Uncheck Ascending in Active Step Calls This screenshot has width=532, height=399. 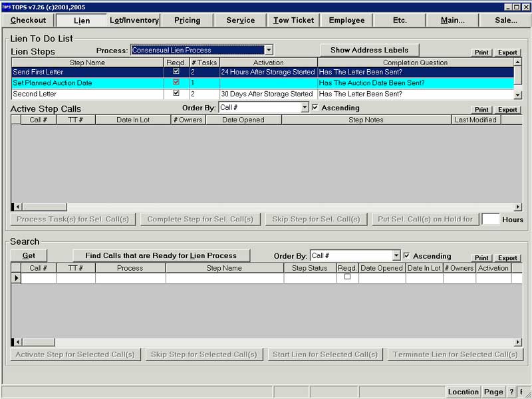coord(315,108)
